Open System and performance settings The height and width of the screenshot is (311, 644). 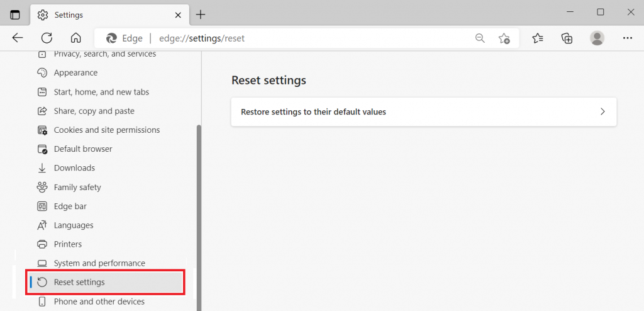[99, 263]
